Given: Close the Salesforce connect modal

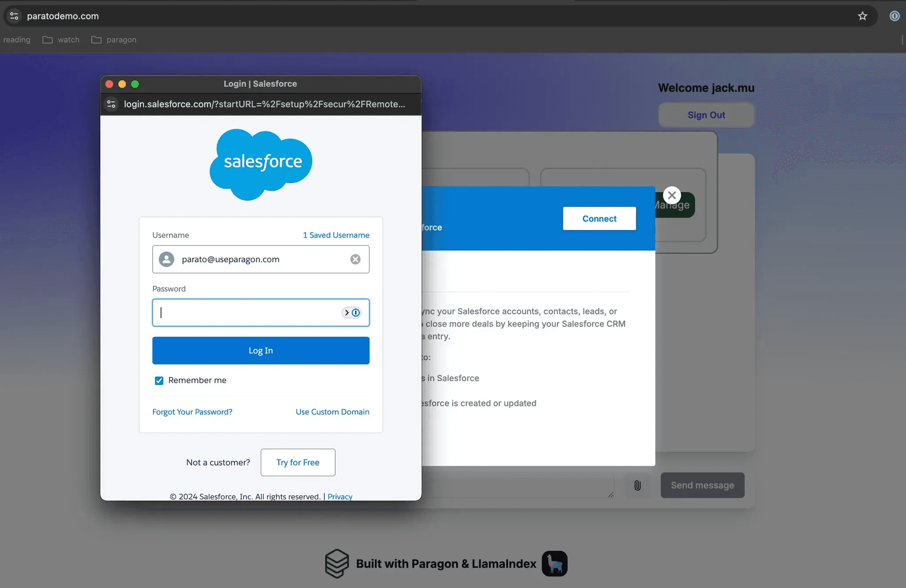Looking at the screenshot, I should coord(672,195).
